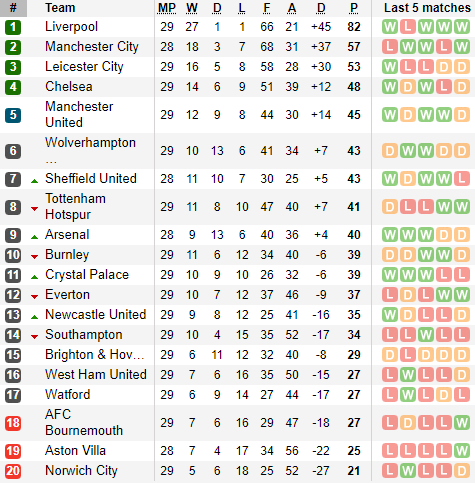
Task: Click Liverpool's red L result badge
Action: pos(408,27)
